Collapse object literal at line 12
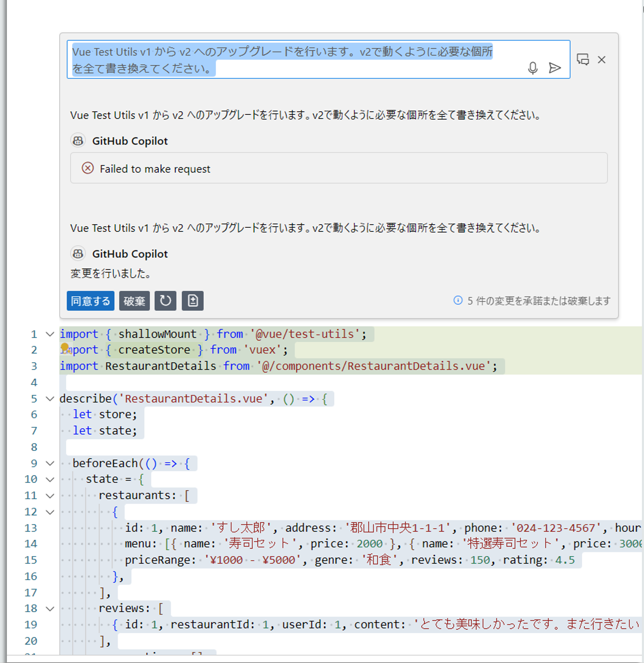 [x=50, y=512]
